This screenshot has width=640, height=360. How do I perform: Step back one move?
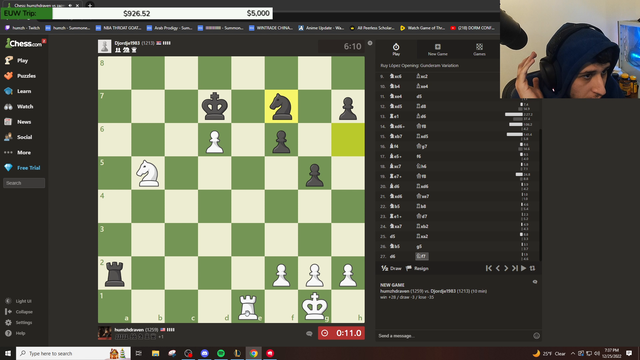click(x=498, y=268)
